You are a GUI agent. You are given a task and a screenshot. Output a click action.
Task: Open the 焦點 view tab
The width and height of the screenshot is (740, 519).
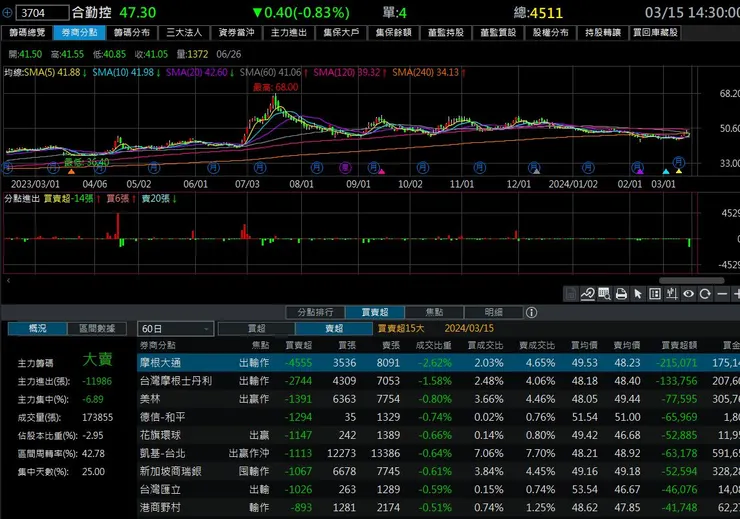click(x=434, y=312)
